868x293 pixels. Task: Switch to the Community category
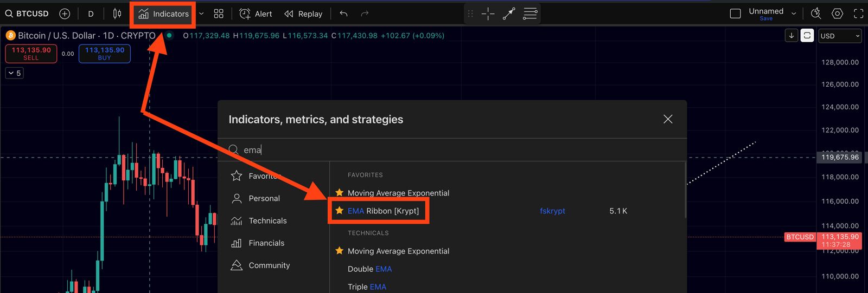coord(269,265)
